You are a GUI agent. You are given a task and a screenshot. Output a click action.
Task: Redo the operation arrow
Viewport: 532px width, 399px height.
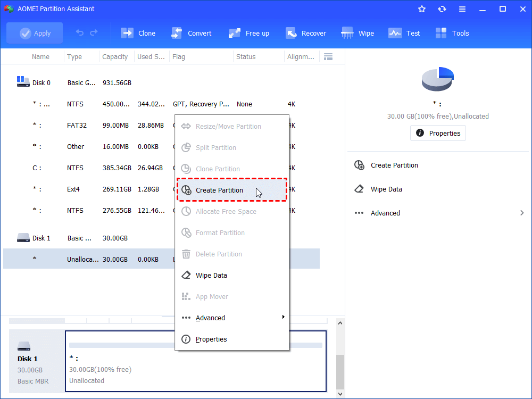[94, 33]
